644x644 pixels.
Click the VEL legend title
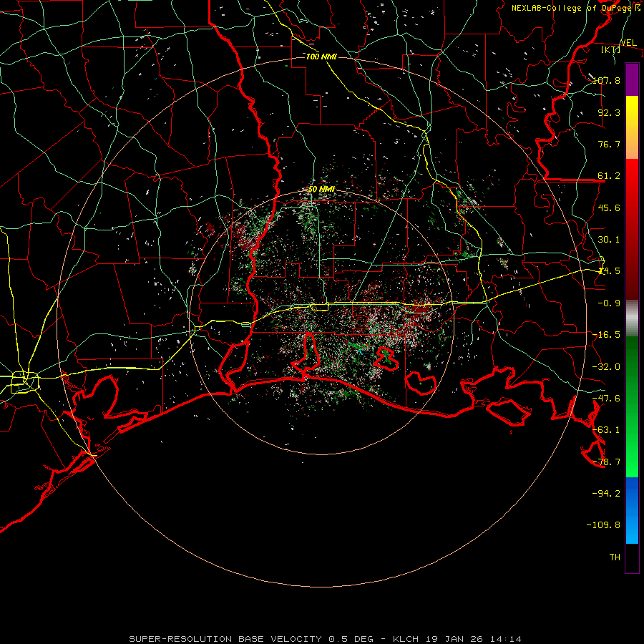pos(628,42)
